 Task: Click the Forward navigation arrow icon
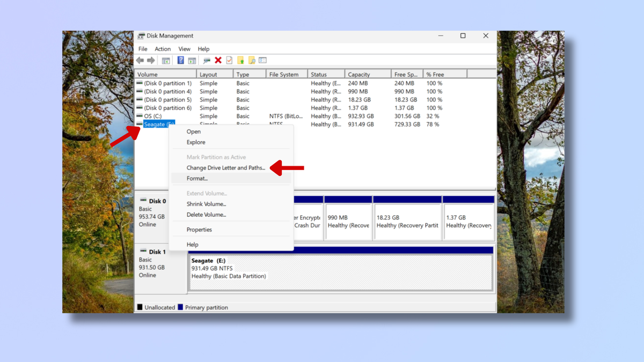pos(151,60)
